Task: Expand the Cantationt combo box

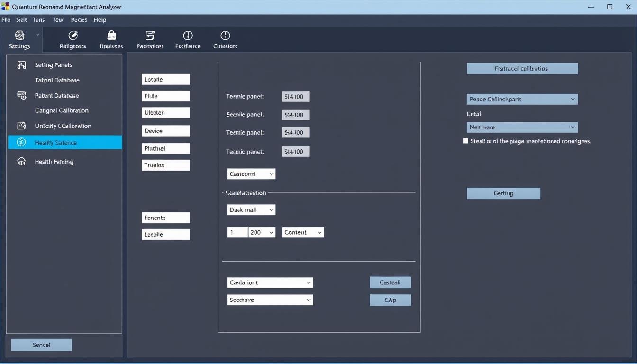Action: (x=270, y=282)
